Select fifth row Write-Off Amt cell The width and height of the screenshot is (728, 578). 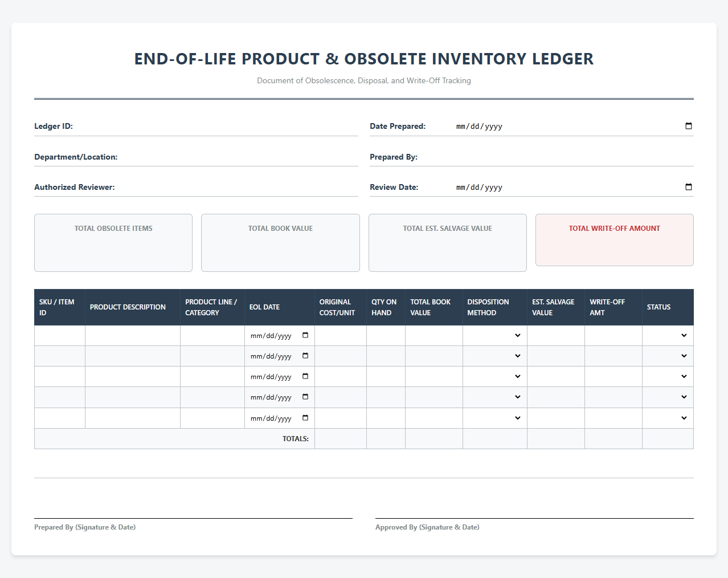click(x=614, y=418)
